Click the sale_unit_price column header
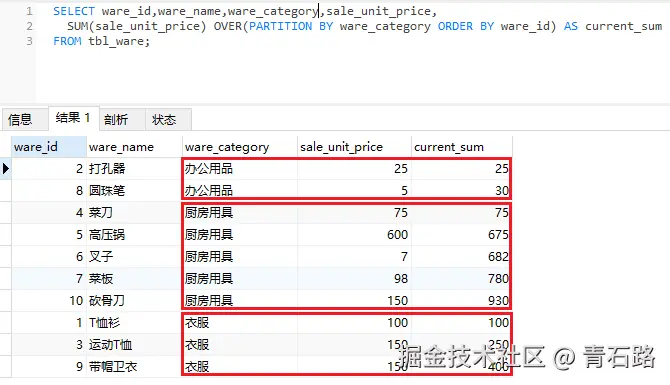This screenshot has width=670, height=385. 354,147
